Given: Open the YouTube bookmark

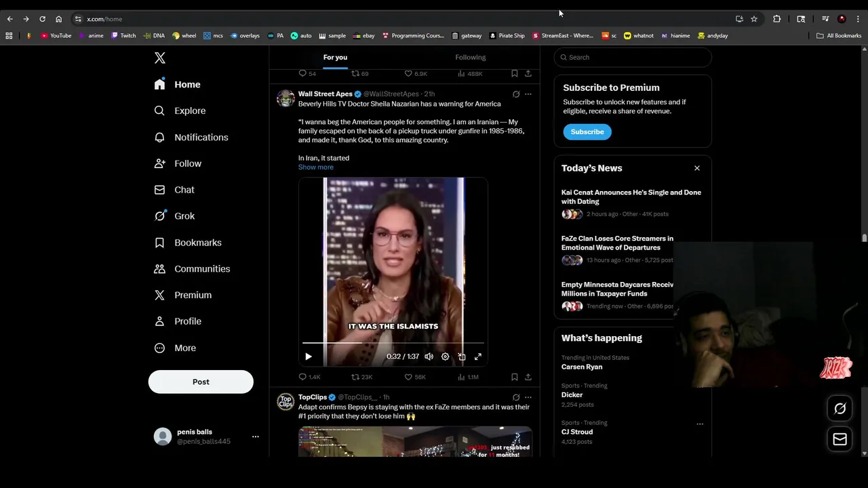Looking at the screenshot, I should point(56,35).
